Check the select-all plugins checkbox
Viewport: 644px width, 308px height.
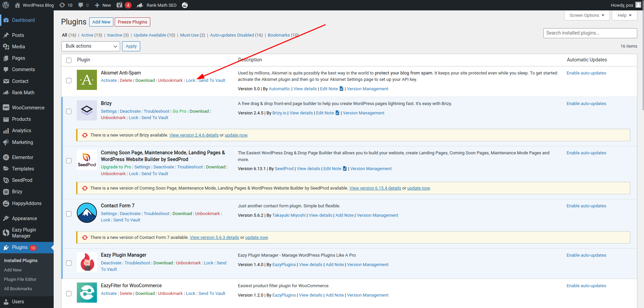[x=69, y=60]
